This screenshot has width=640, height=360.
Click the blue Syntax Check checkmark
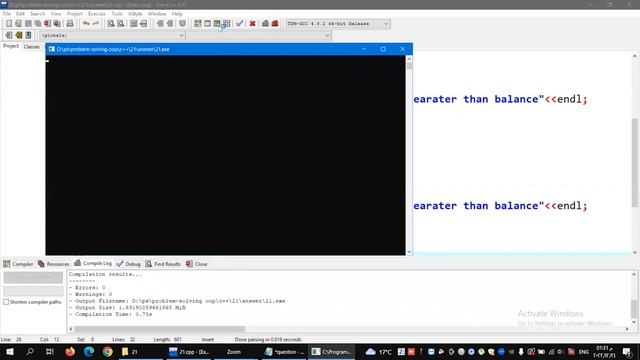pos(239,24)
